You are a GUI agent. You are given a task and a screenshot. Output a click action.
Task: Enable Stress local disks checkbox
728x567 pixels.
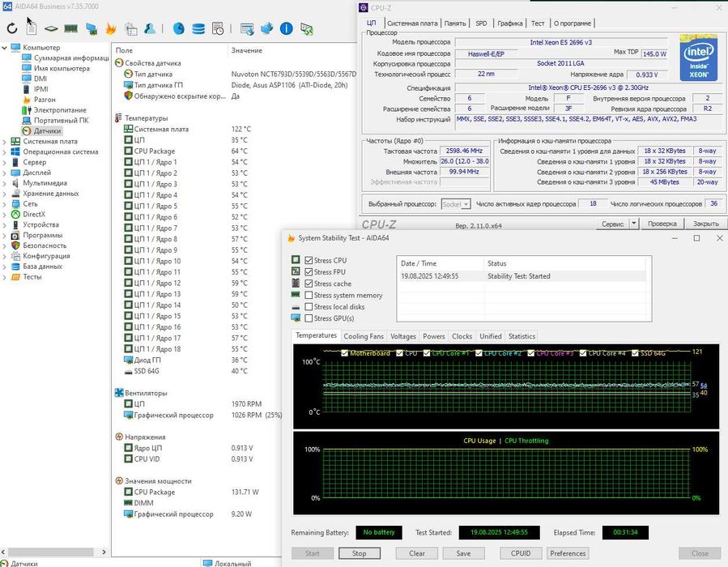(x=309, y=307)
